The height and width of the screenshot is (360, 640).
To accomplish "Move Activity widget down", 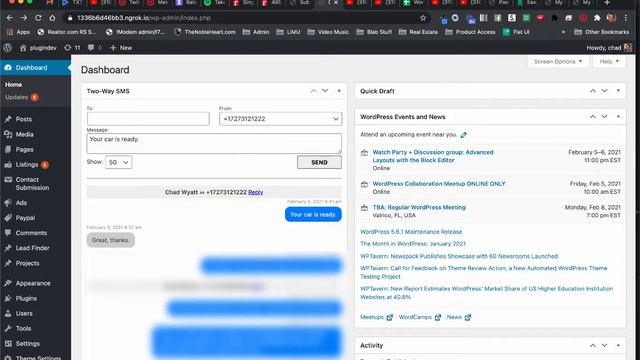I will point(604,345).
